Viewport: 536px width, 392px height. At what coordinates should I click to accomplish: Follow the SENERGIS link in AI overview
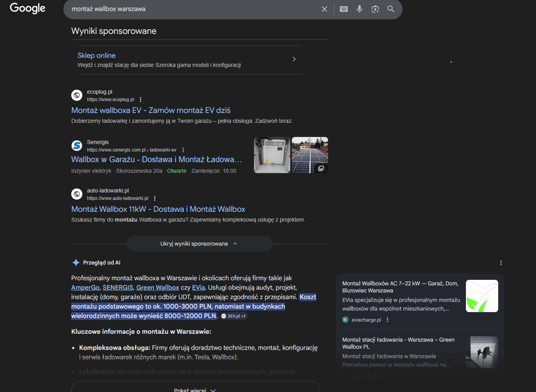(x=118, y=288)
